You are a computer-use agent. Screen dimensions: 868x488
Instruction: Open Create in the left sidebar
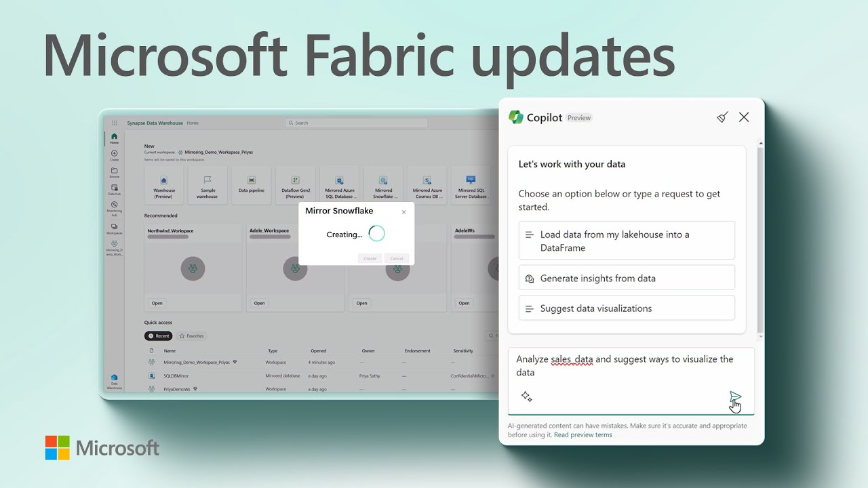pyautogui.click(x=114, y=155)
